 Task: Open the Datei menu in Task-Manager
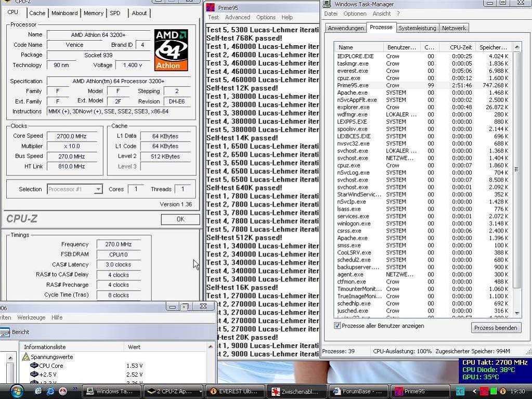tap(331, 14)
